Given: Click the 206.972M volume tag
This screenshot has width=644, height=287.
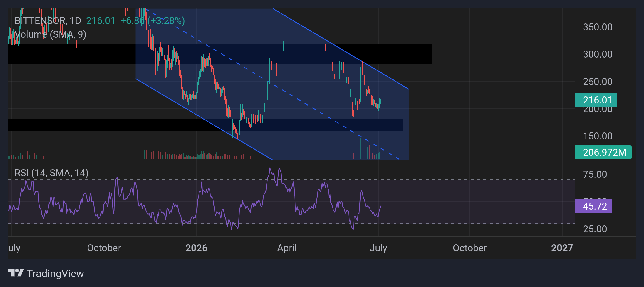Looking at the screenshot, I should [603, 152].
